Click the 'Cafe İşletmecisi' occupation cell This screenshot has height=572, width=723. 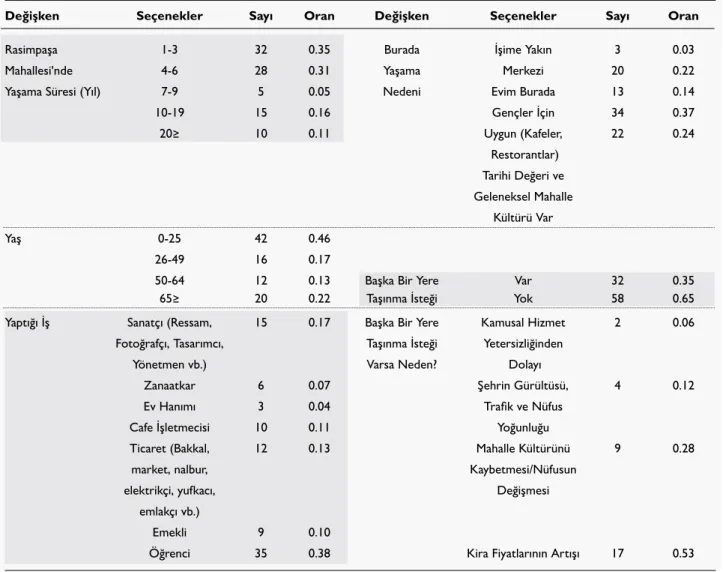pos(169,428)
